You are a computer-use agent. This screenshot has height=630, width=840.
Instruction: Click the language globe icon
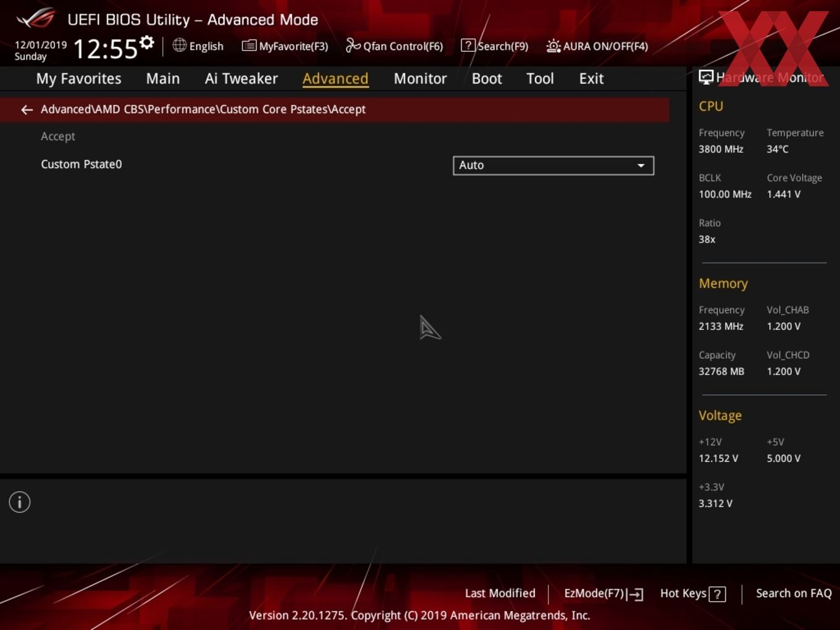(x=179, y=45)
